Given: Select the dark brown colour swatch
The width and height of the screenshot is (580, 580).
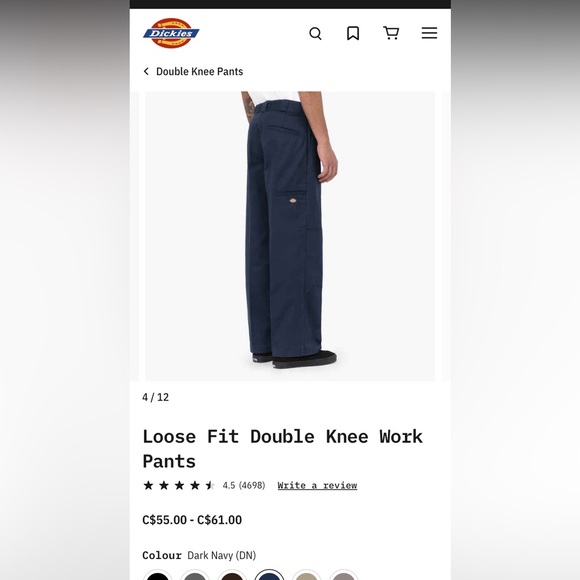Looking at the screenshot, I should click(x=232, y=575).
